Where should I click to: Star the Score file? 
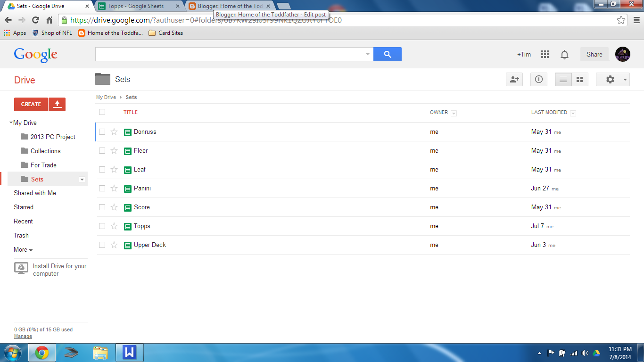pyautogui.click(x=114, y=207)
